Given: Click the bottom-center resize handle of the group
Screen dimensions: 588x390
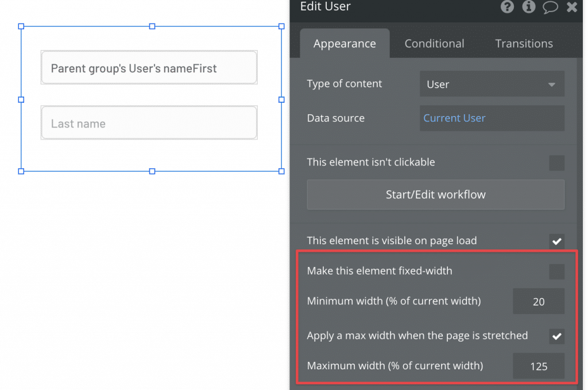Looking at the screenshot, I should coord(152,171).
